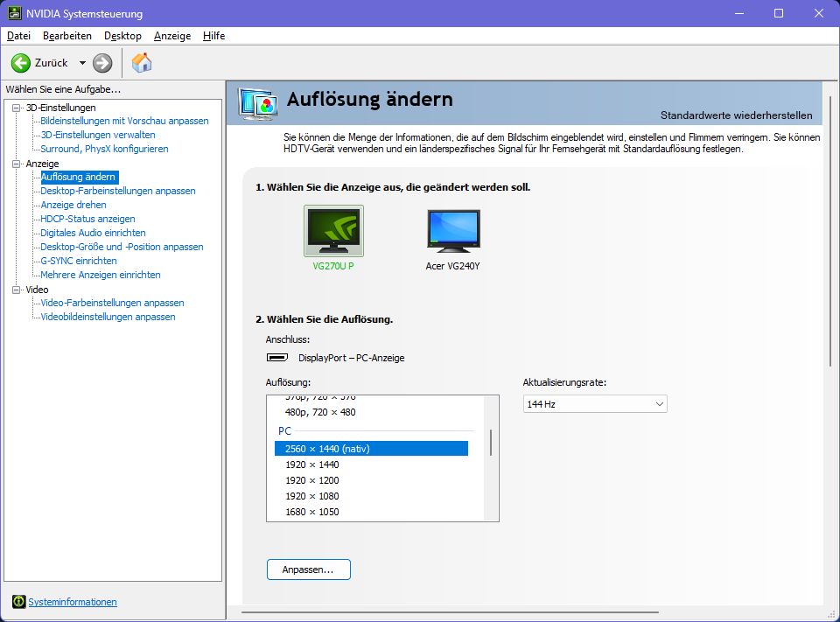This screenshot has height=622, width=840.
Task: Open the Systeminformationen link
Action: pos(73,602)
